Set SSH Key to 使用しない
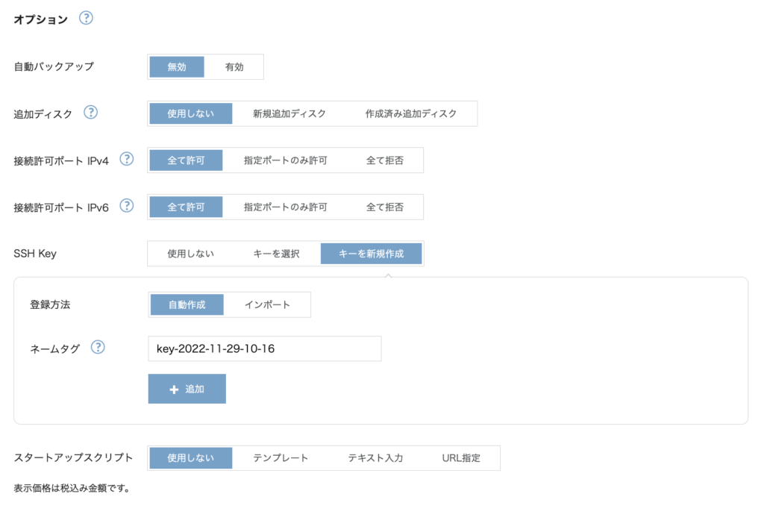The image size is (764, 532). [190, 254]
